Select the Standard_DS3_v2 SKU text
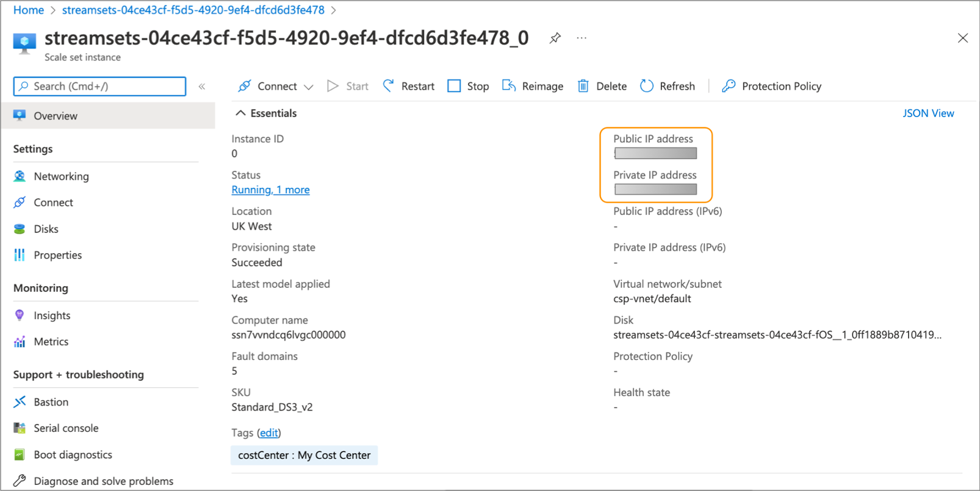Viewport: 980px width, 491px height. [x=272, y=407]
